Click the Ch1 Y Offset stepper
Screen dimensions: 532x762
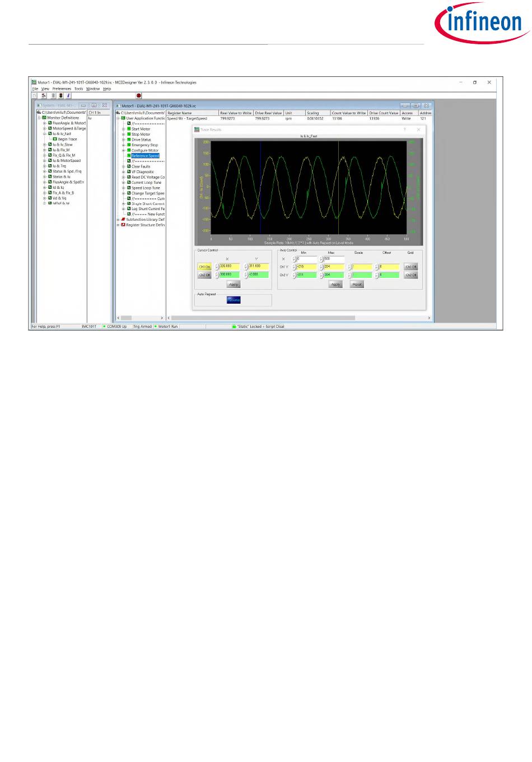click(x=377, y=267)
